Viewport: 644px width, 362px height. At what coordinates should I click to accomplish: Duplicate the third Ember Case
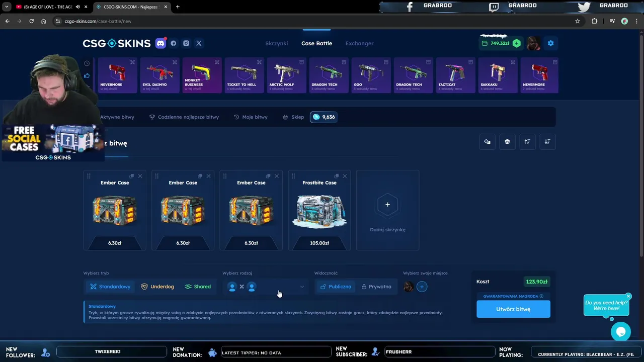[x=268, y=176]
